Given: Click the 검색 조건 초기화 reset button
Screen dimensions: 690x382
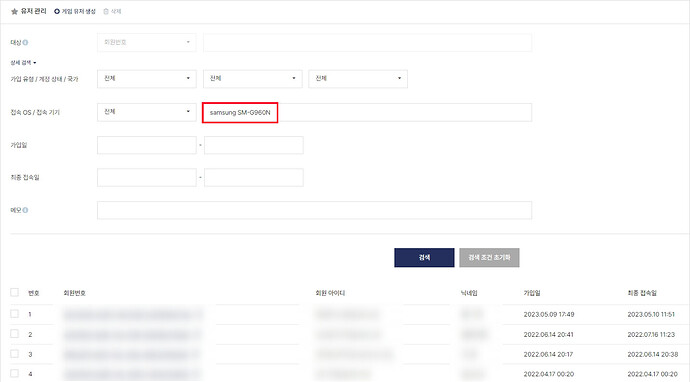Looking at the screenshot, I should [489, 257].
